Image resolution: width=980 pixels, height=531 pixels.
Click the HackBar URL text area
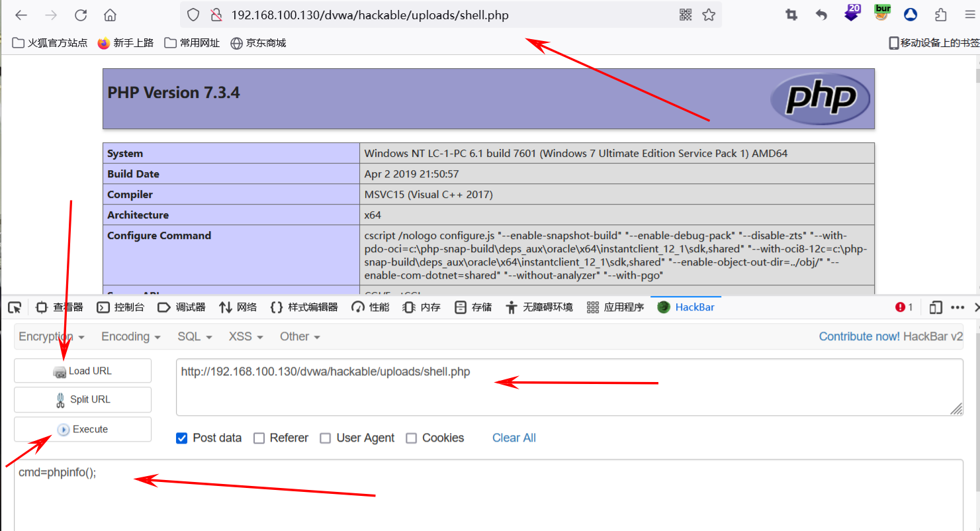coord(569,387)
